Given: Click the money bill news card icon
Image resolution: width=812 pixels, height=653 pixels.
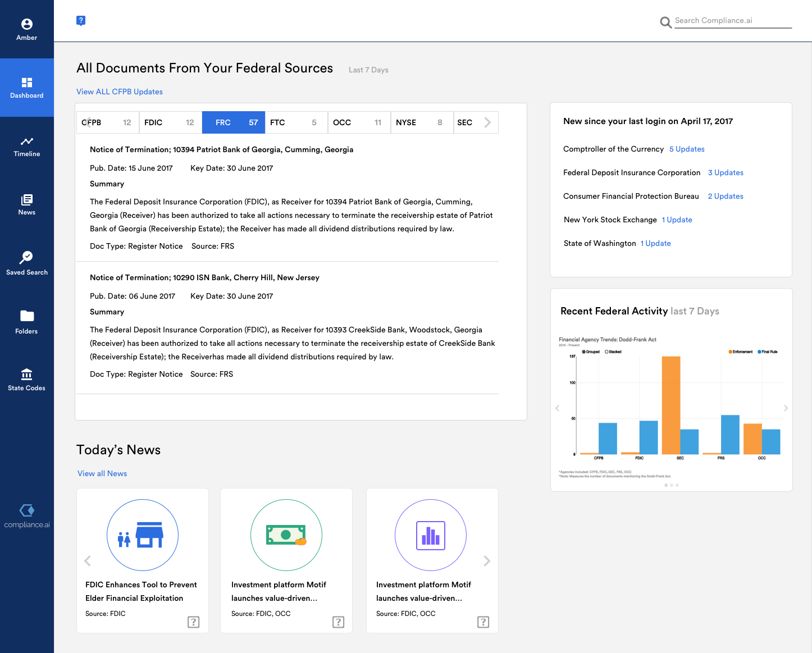Looking at the screenshot, I should (x=286, y=535).
